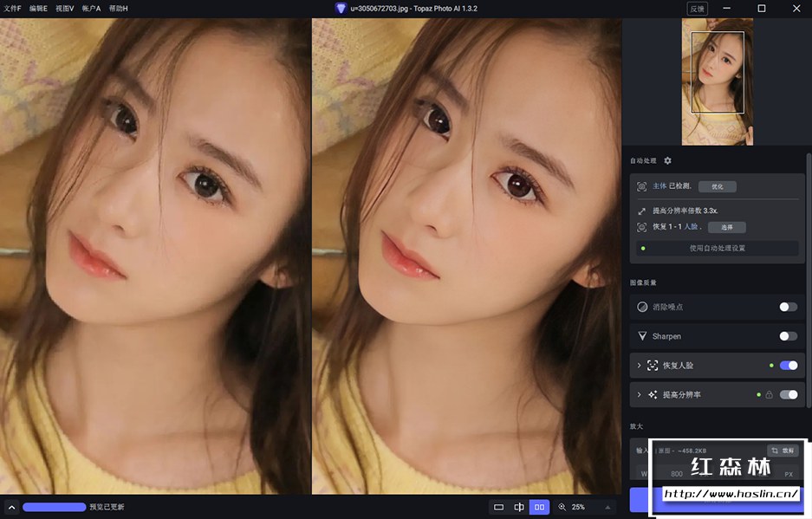
Task: Click the enhanced image preview pane
Action: [466, 256]
